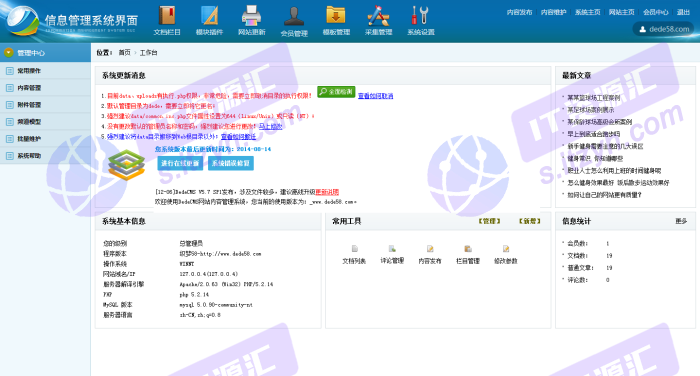Image resolution: width=700 pixels, height=376 pixels.
Task: Click the 栏目管理 tool icon
Action: pos(468,249)
